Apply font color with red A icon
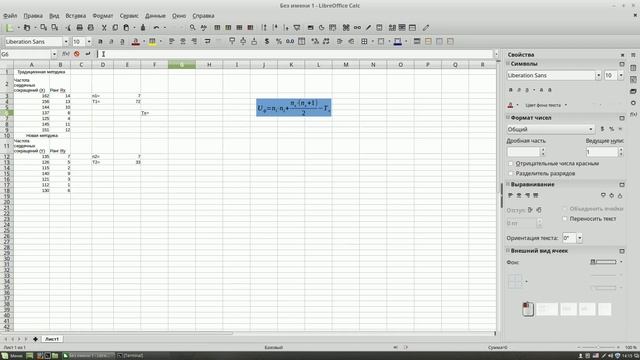The height and width of the screenshot is (360, 640). pos(136,42)
